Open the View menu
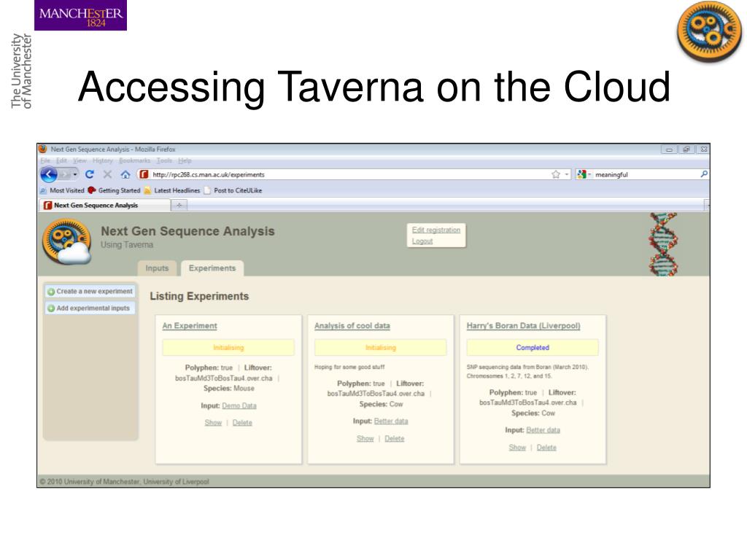747x560 pixels. [x=80, y=161]
